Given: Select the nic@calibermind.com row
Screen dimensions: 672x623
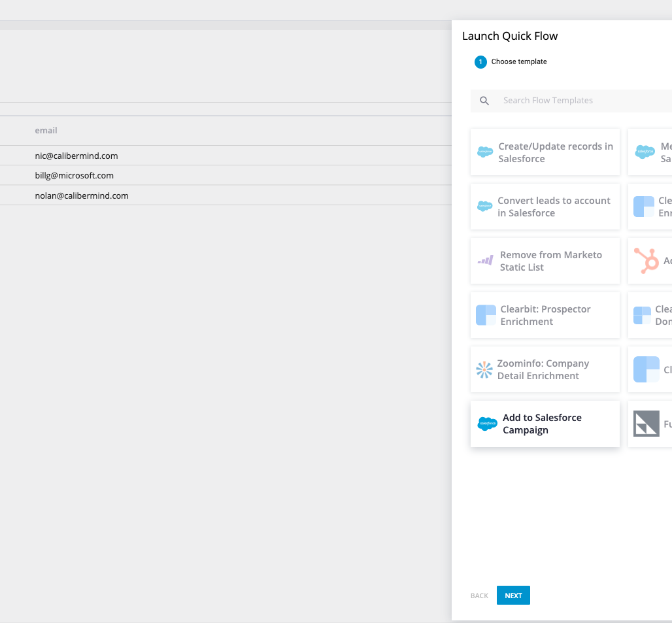Looking at the screenshot, I should point(226,156).
